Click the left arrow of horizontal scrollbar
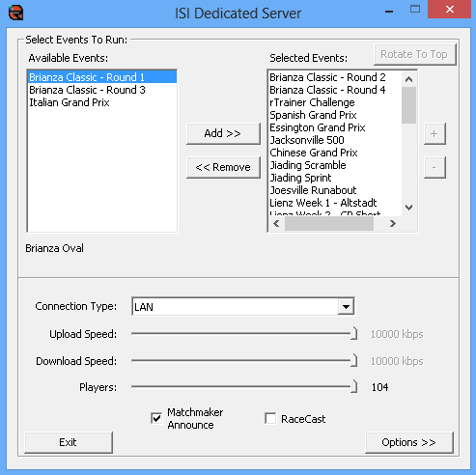This screenshot has width=476, height=475. 276,223
